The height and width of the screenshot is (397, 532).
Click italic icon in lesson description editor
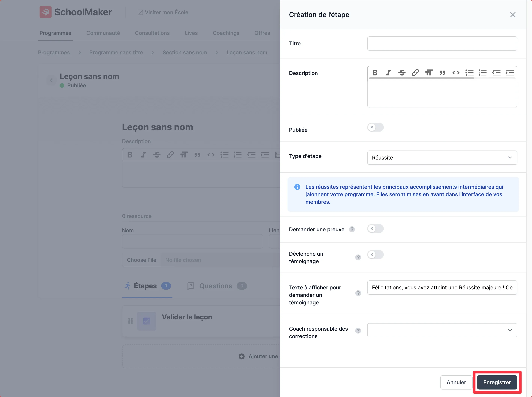[x=143, y=155]
